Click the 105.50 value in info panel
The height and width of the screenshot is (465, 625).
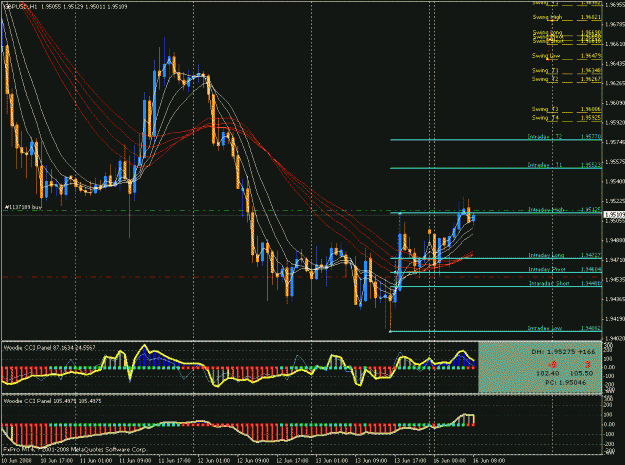582,373
